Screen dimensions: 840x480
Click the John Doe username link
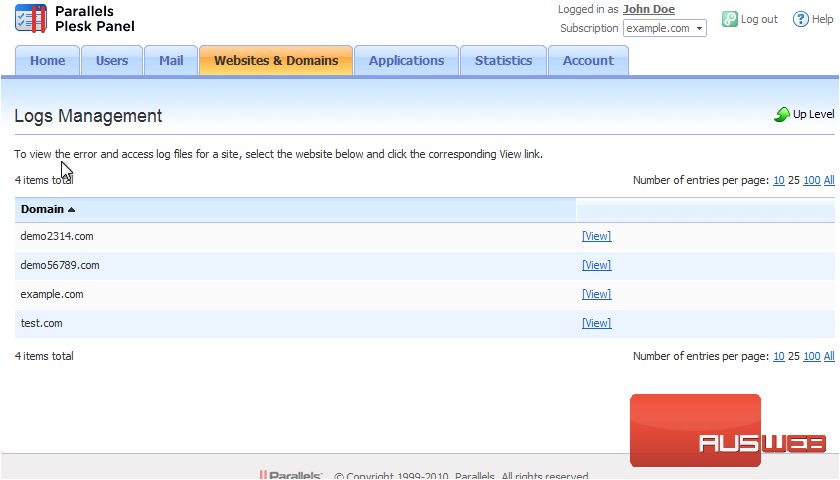(648, 9)
